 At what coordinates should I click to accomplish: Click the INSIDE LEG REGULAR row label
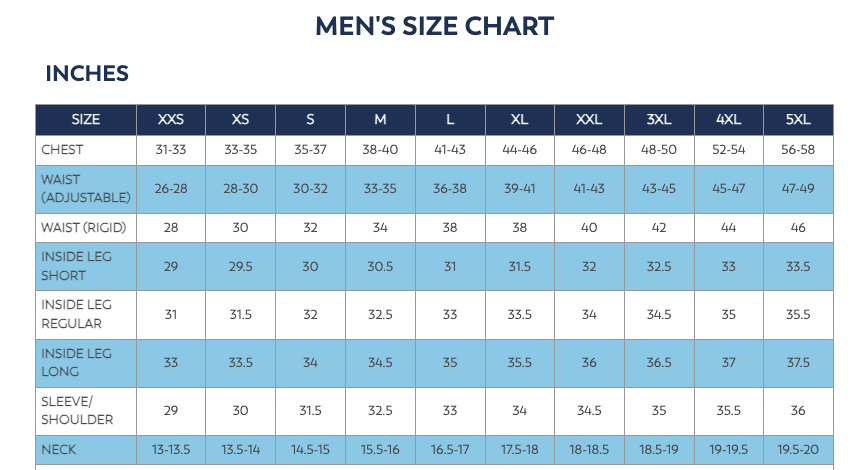click(x=77, y=314)
